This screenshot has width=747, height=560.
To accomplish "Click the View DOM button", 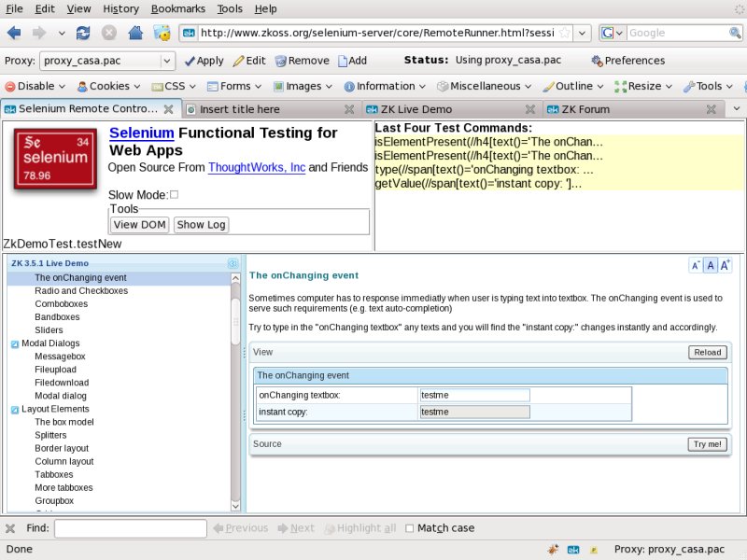I will click(x=139, y=225).
